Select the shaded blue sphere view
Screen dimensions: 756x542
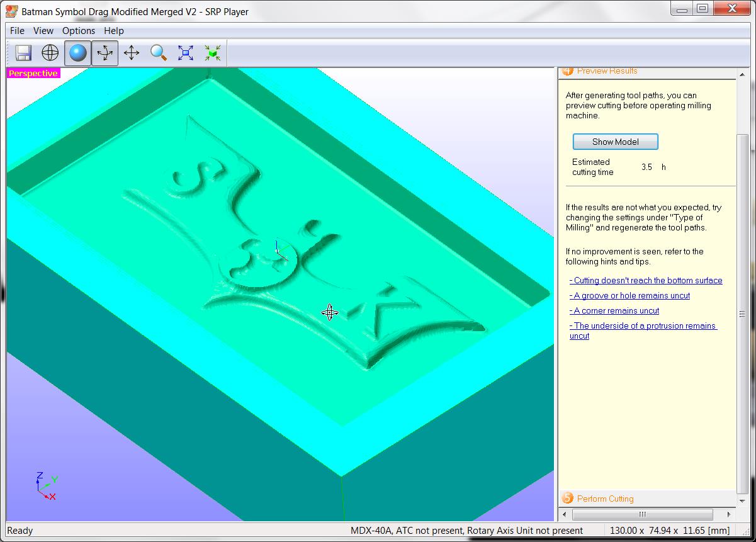pyautogui.click(x=78, y=53)
